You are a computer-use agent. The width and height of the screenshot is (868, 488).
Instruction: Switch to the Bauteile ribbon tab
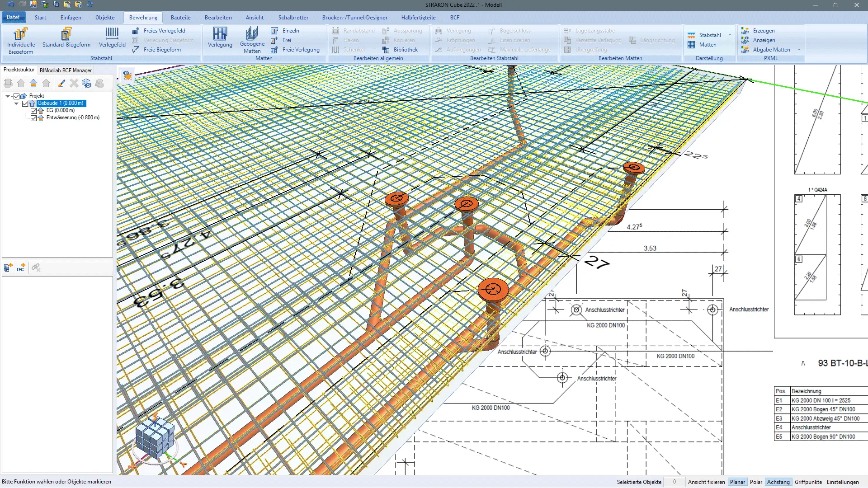pyautogui.click(x=180, y=18)
